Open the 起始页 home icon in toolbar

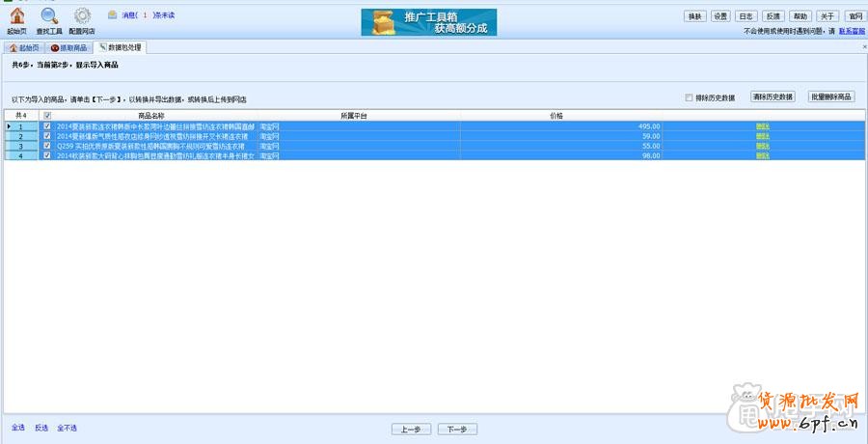tap(16, 16)
